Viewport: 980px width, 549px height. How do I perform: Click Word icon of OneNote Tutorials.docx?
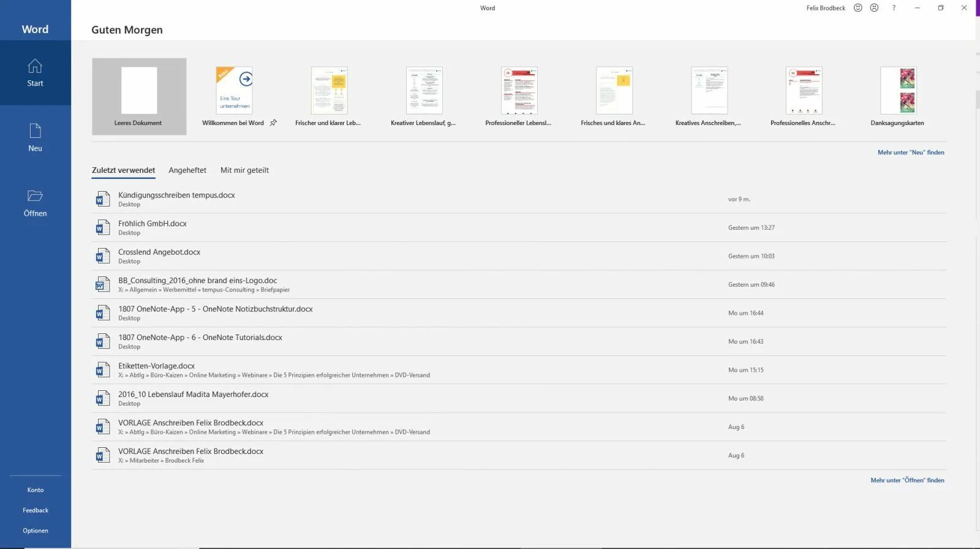pyautogui.click(x=102, y=341)
